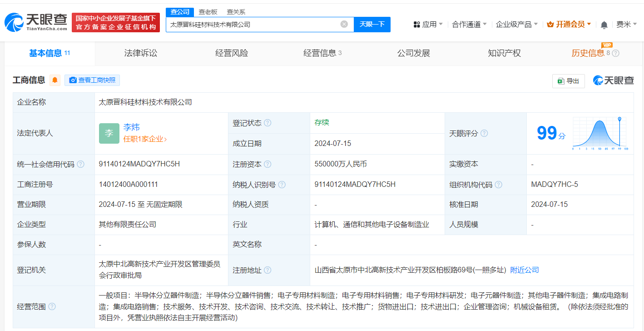
Task: Open the 合作通道 dropdown menu
Action: 467,24
